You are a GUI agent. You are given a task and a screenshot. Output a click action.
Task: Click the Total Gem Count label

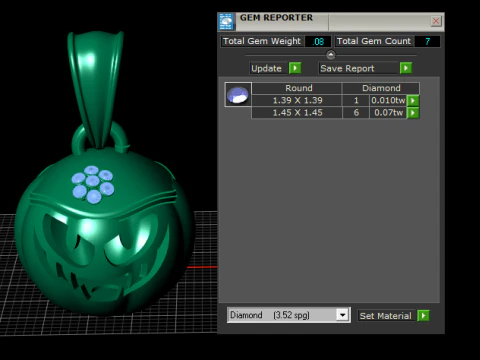374,41
